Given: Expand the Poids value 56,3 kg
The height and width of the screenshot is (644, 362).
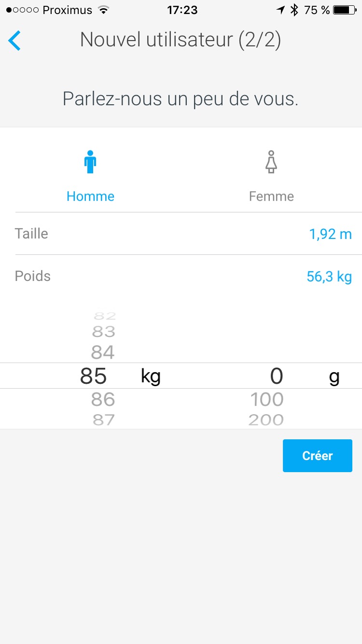Looking at the screenshot, I should click(x=329, y=277).
